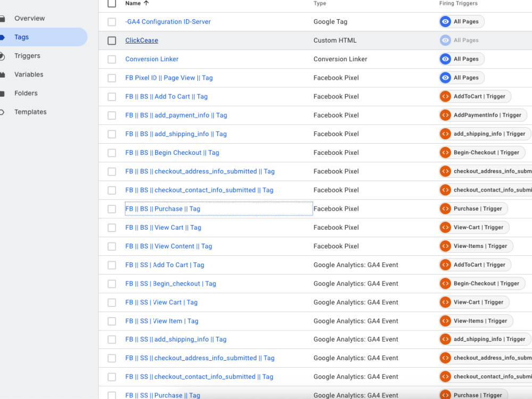This screenshot has height=399, width=532.
Task: Open FB || SS || add_shipping_info tag
Action: tap(176, 339)
